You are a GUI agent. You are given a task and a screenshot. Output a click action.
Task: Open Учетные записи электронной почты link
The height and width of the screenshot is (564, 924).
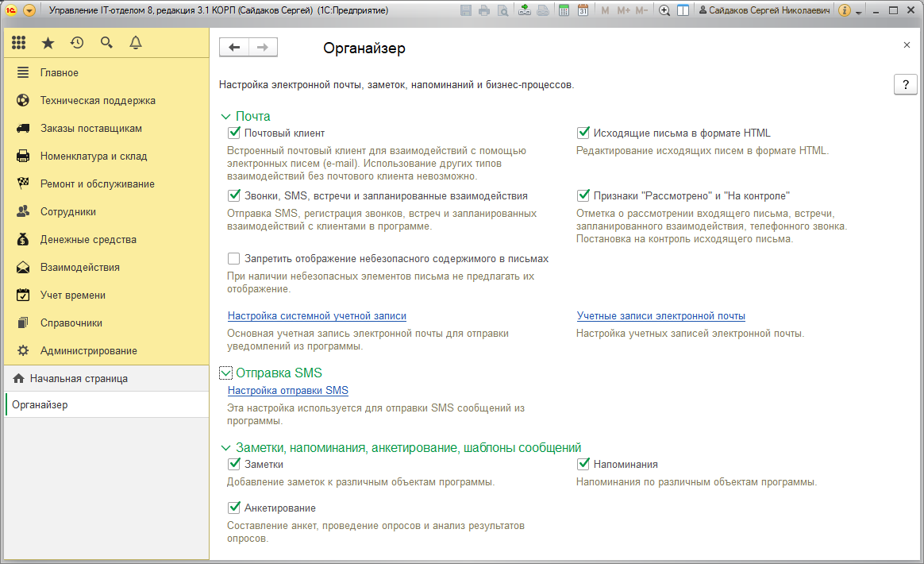click(661, 316)
